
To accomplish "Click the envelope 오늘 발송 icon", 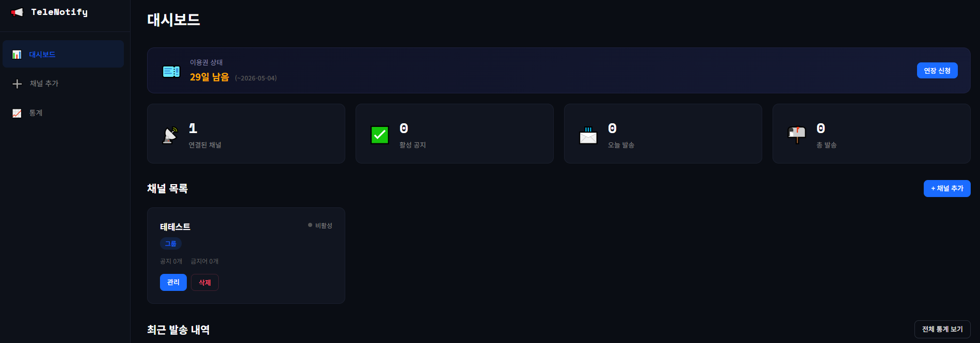I will click(x=588, y=135).
